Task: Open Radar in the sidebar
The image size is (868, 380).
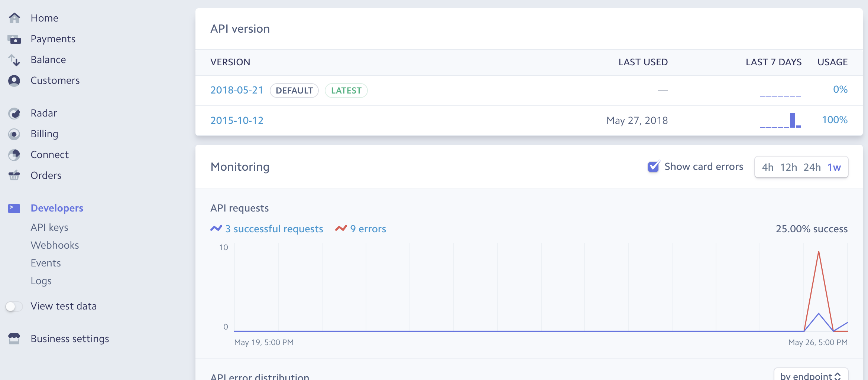Action: coord(43,113)
